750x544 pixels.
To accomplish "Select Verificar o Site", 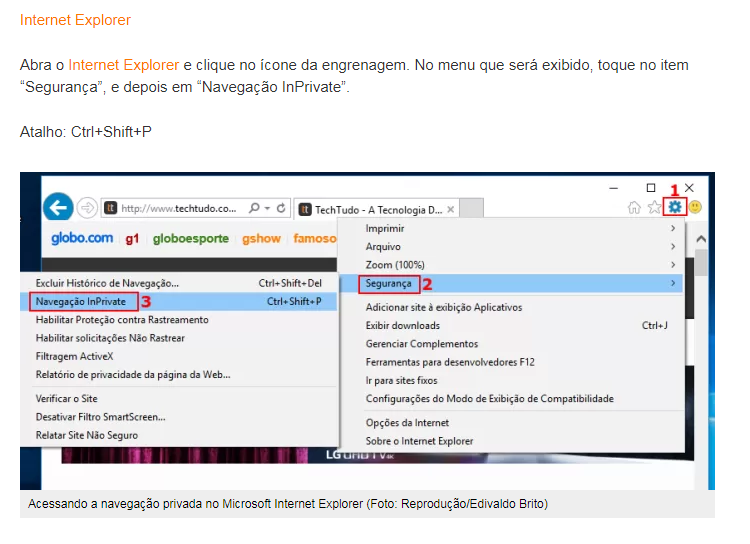I will 179,399.
